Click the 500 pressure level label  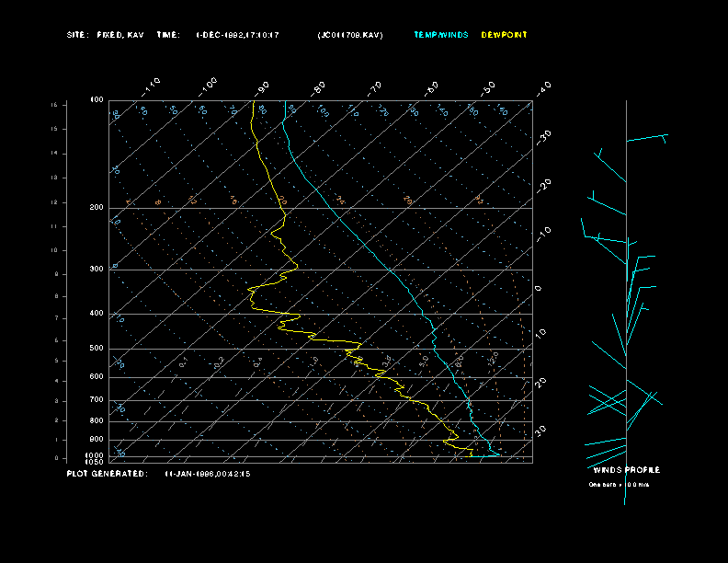click(x=97, y=348)
